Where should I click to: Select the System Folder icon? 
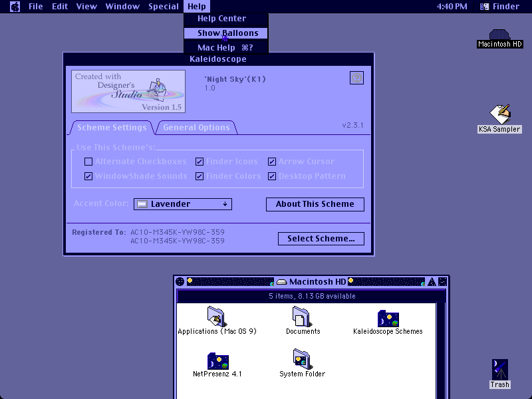pos(302,358)
